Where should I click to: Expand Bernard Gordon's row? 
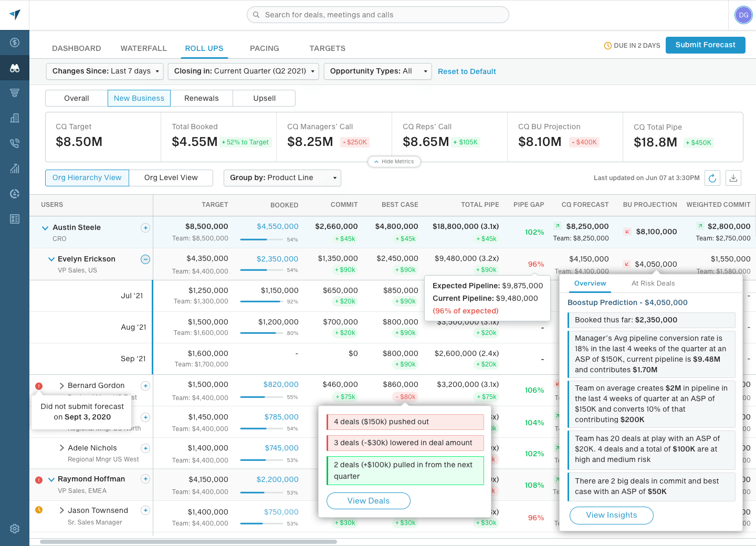point(61,385)
